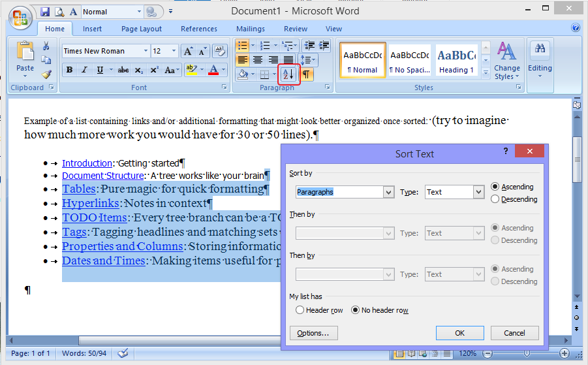Open font name dropdown Times New Roman
Image resolution: width=588 pixels, height=365 pixels.
[146, 51]
